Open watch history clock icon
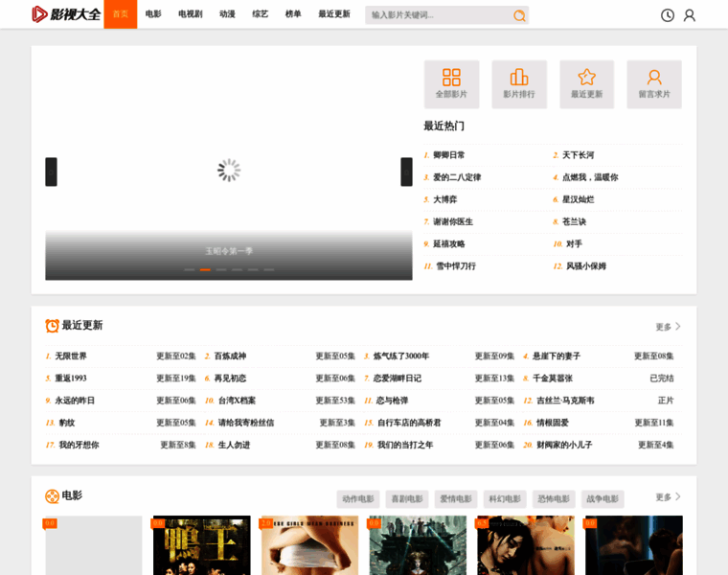The image size is (728, 575). [668, 15]
